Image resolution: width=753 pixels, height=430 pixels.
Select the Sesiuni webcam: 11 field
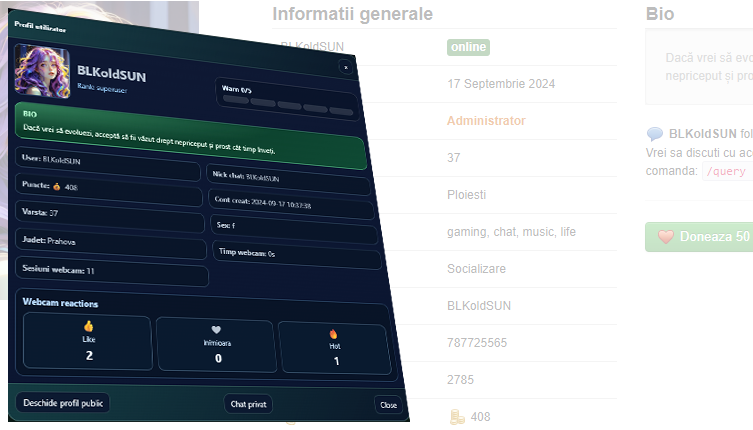click(112, 271)
